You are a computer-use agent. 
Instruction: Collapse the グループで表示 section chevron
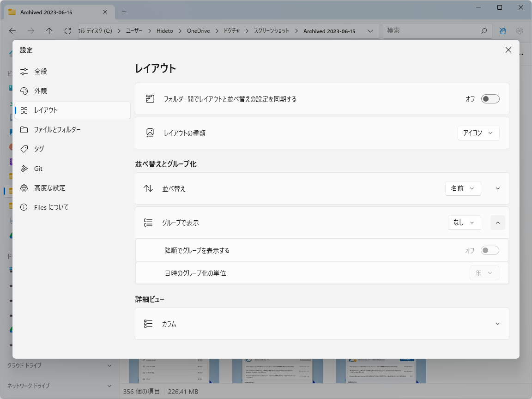(497, 222)
